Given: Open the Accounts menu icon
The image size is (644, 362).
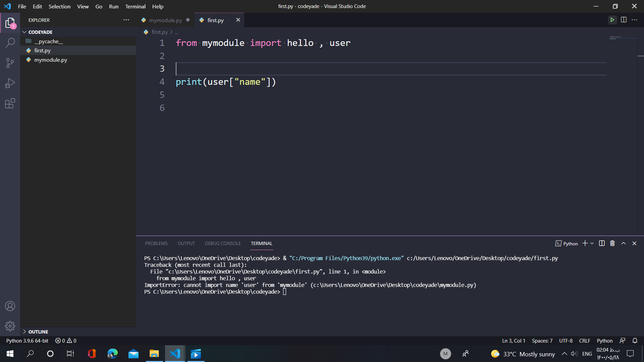Looking at the screenshot, I should pyautogui.click(x=10, y=306).
